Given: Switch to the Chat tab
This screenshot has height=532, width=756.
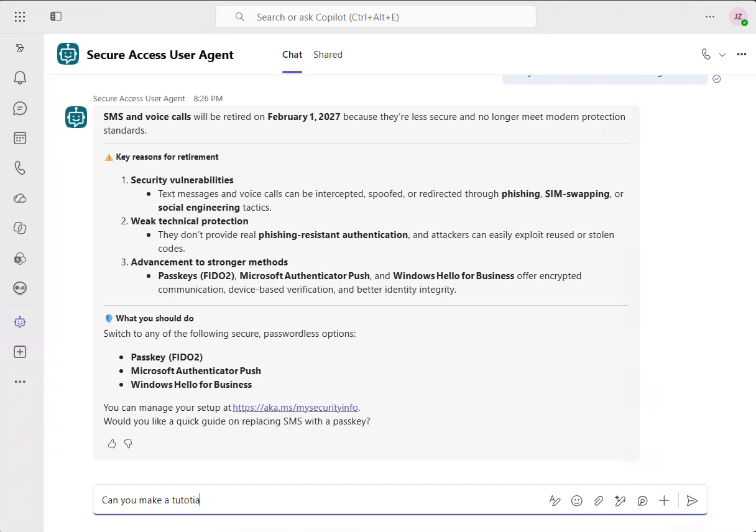Looking at the screenshot, I should (x=292, y=55).
